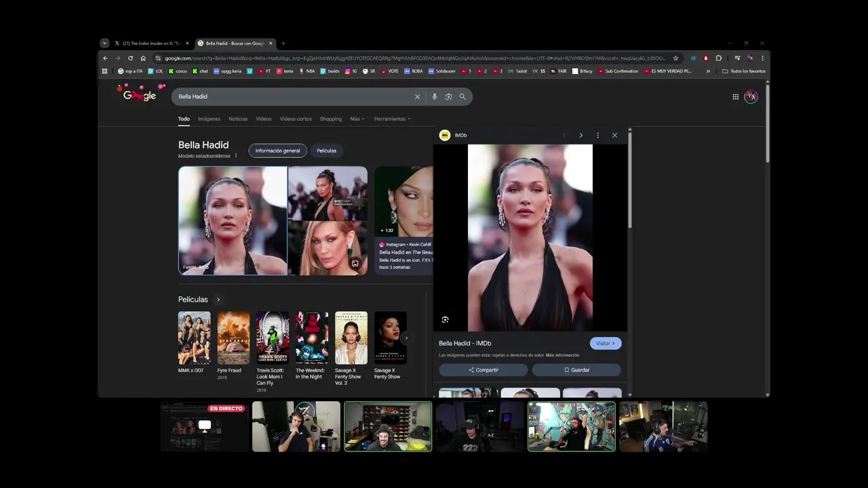Select the Películas chip
This screenshot has width=868, height=488.
[x=326, y=151]
